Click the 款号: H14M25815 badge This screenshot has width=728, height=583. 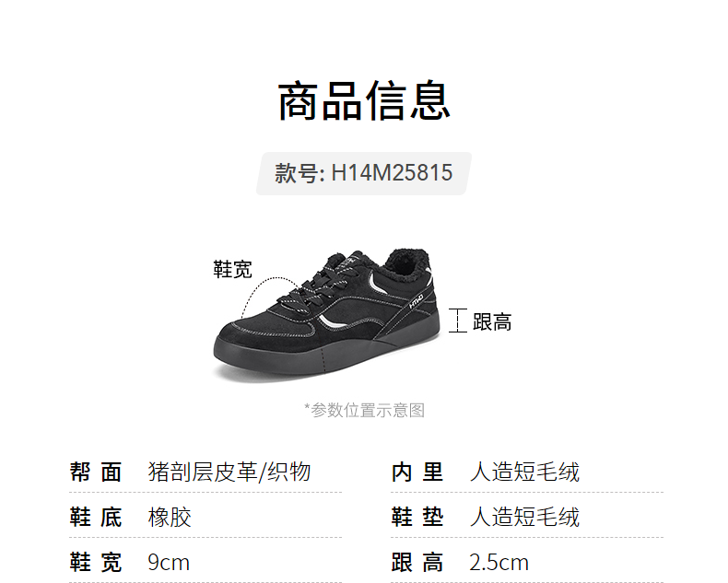pyautogui.click(x=364, y=173)
